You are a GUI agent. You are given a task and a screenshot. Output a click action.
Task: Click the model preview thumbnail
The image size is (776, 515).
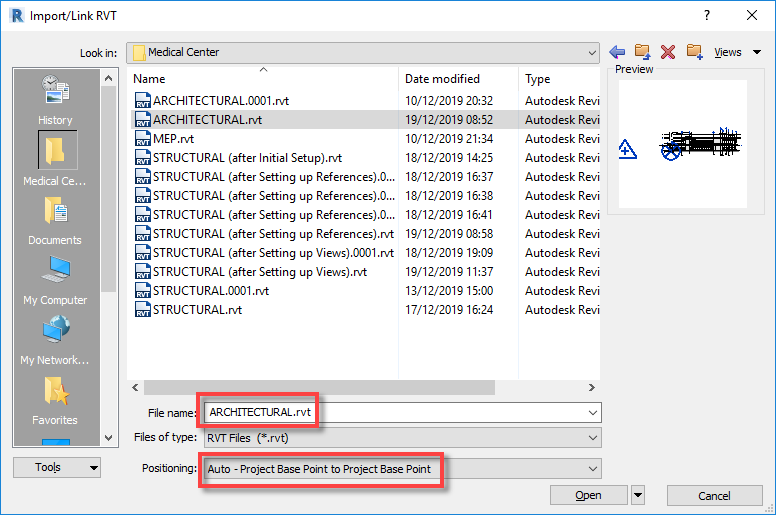click(x=683, y=144)
